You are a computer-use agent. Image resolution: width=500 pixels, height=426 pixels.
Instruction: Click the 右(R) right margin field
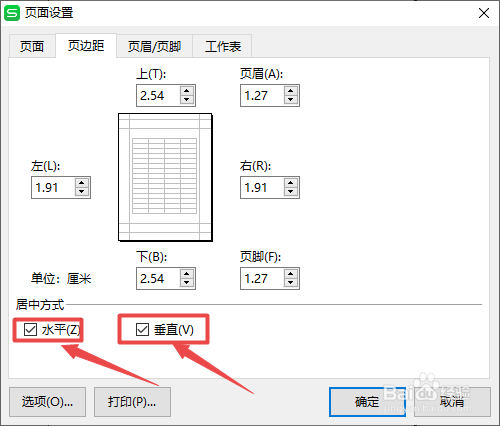point(262,188)
